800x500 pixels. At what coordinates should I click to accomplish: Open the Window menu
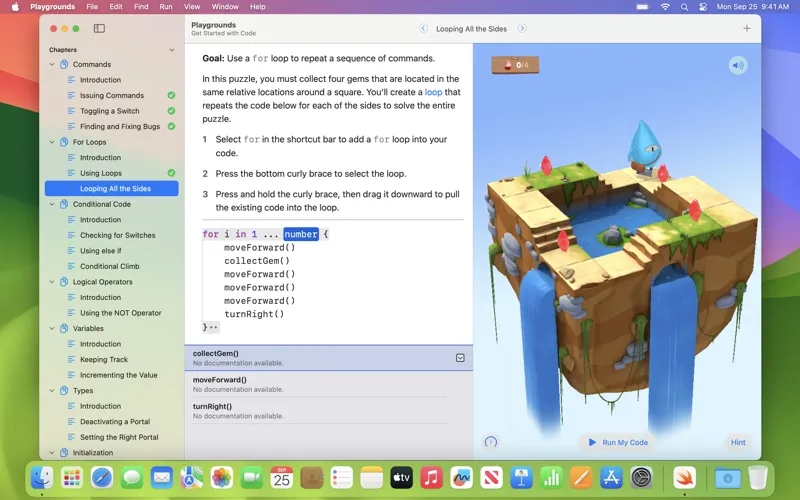click(225, 7)
